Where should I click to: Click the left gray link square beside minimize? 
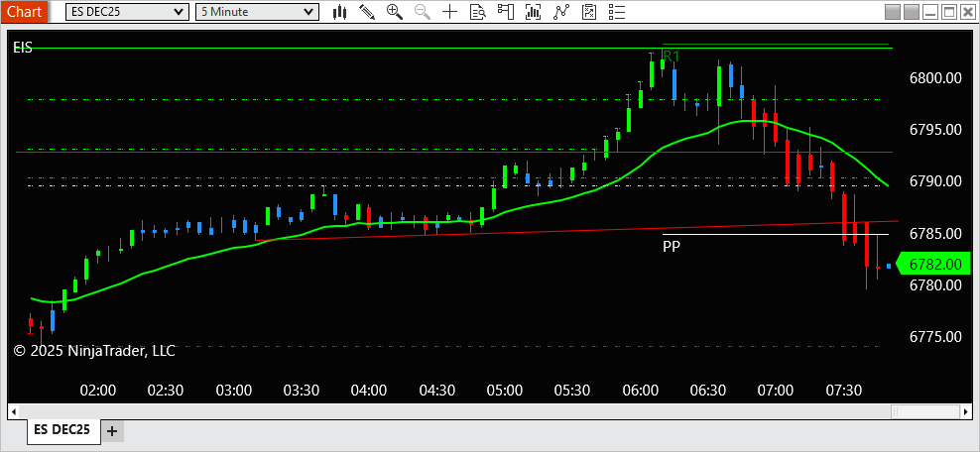tap(893, 11)
